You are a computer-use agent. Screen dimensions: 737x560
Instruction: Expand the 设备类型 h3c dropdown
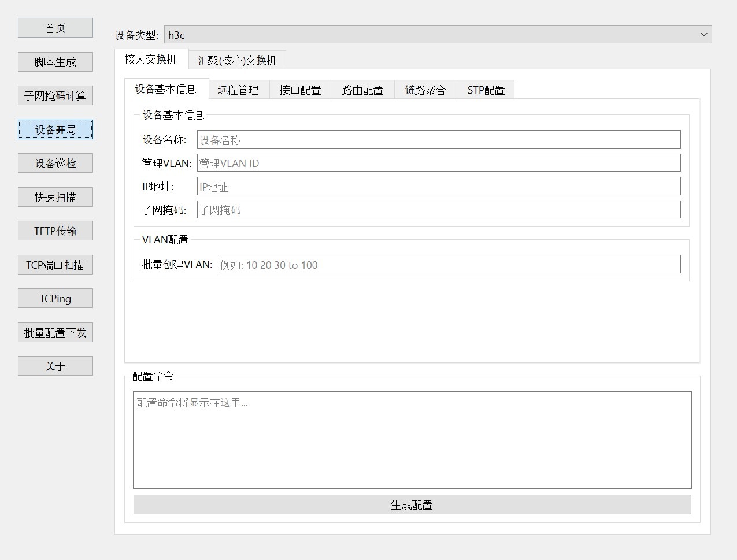click(438, 35)
